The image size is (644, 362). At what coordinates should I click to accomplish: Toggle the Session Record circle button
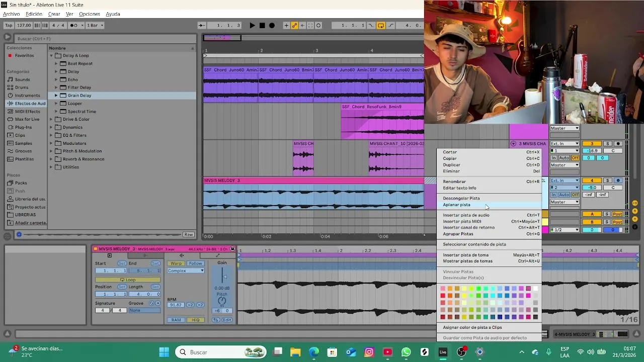pos(318,25)
